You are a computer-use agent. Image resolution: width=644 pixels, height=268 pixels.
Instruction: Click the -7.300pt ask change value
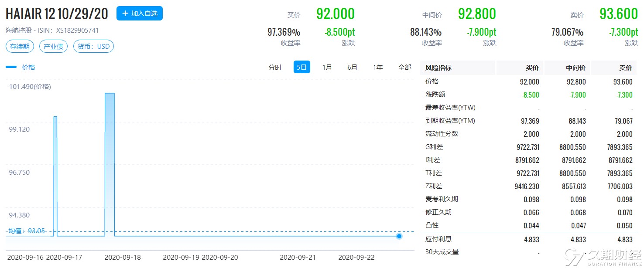(623, 32)
